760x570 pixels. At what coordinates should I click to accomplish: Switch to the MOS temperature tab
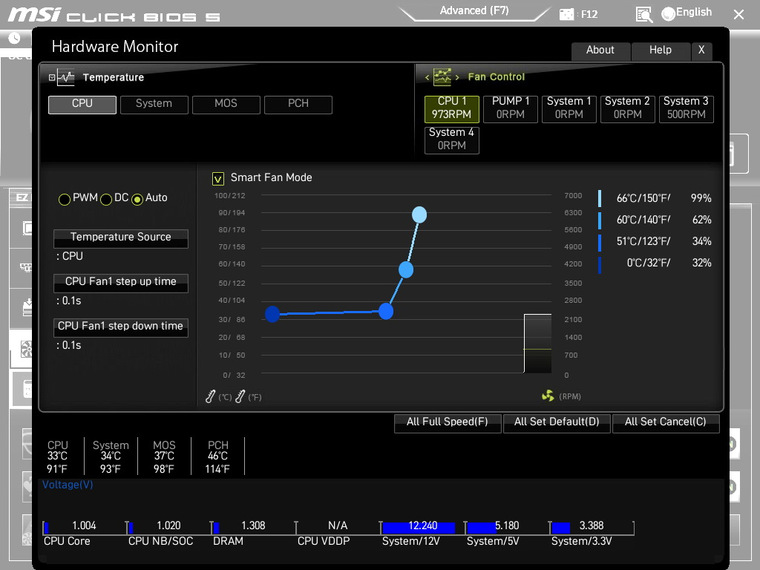pyautogui.click(x=226, y=104)
